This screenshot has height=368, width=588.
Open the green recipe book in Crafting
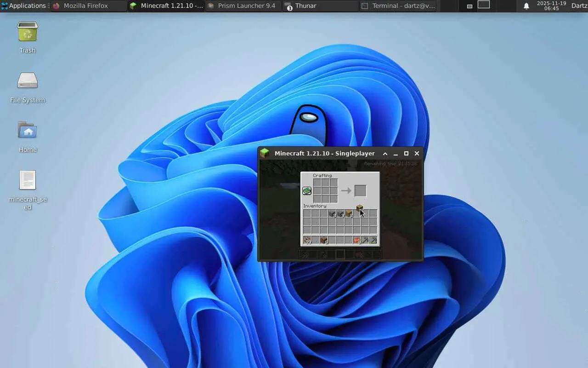[x=307, y=191]
